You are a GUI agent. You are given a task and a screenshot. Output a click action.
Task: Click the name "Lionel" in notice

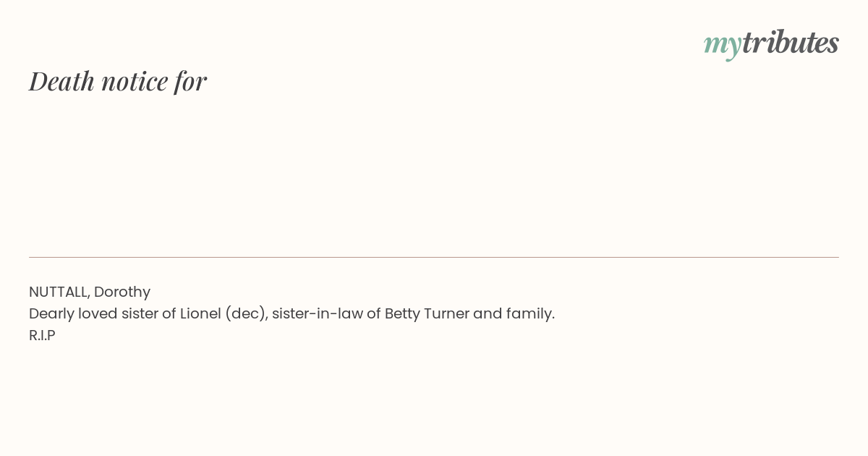[x=200, y=313]
